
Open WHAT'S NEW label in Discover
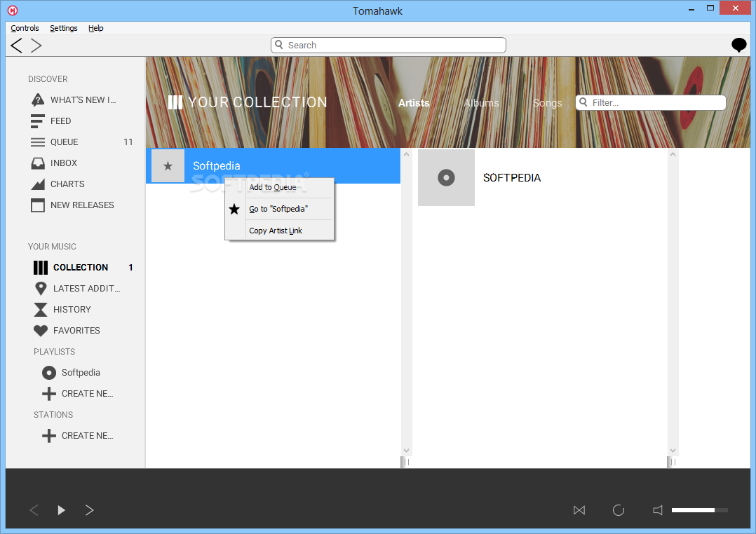(x=83, y=100)
